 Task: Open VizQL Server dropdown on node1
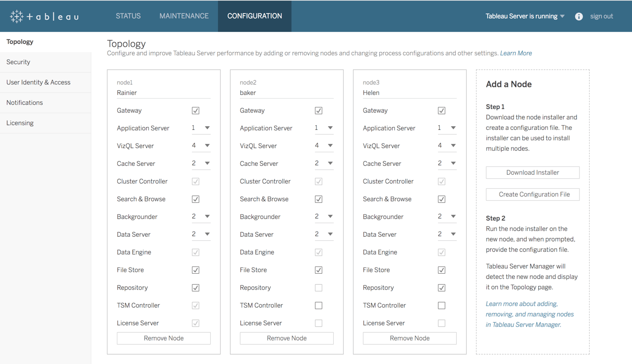point(201,146)
